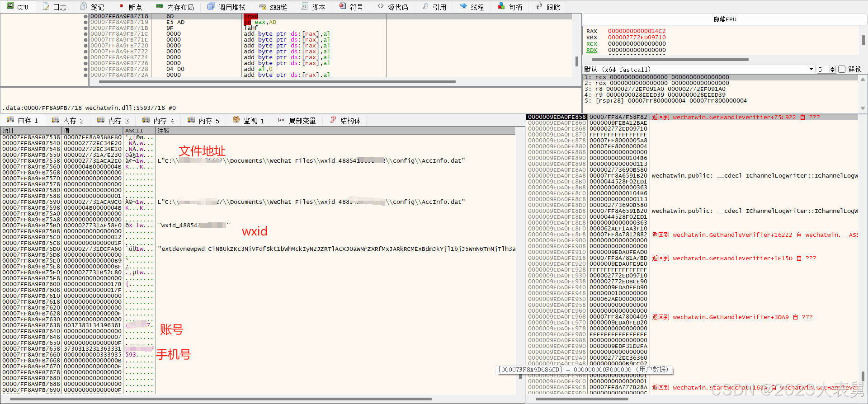Select the 内存 3 dump tab
868x404 pixels.
pyautogui.click(x=113, y=120)
